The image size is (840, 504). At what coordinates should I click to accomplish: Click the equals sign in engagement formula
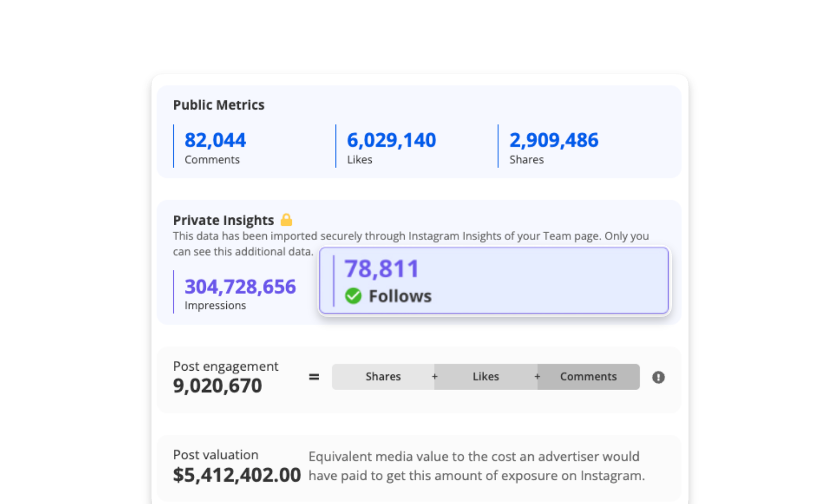pos(314,377)
